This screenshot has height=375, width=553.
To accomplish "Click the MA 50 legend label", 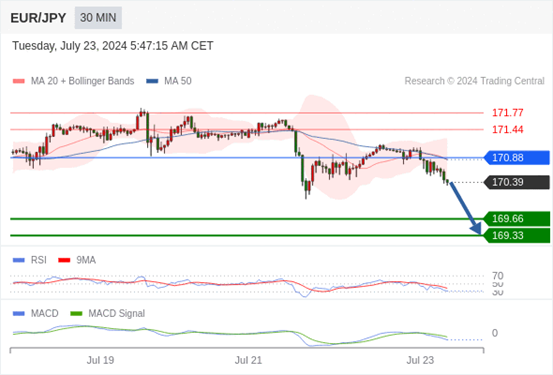I will (178, 81).
